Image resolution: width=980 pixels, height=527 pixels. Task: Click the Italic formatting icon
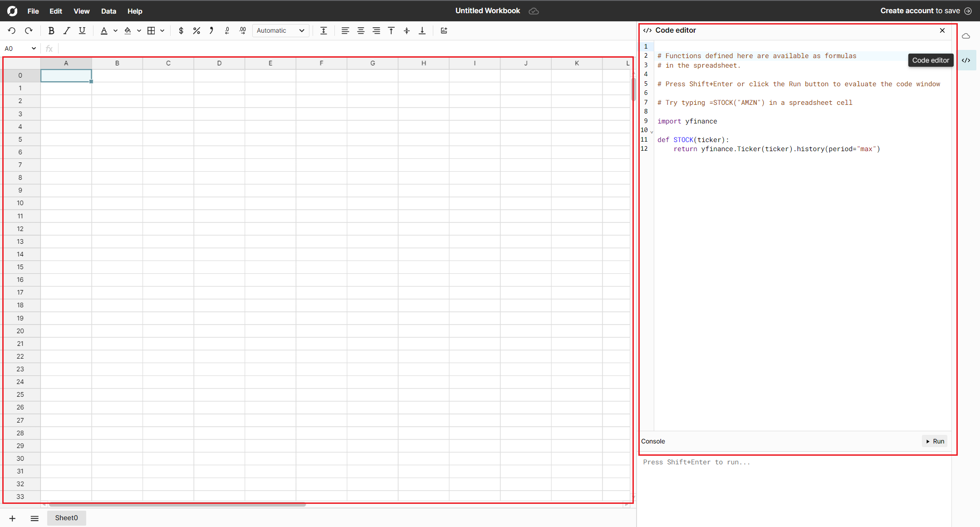(x=67, y=30)
